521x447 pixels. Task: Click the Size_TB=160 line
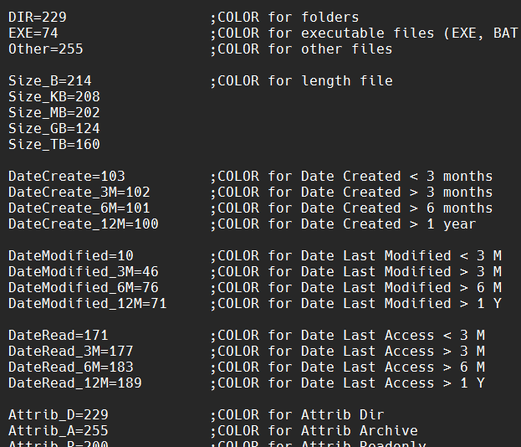click(x=54, y=145)
